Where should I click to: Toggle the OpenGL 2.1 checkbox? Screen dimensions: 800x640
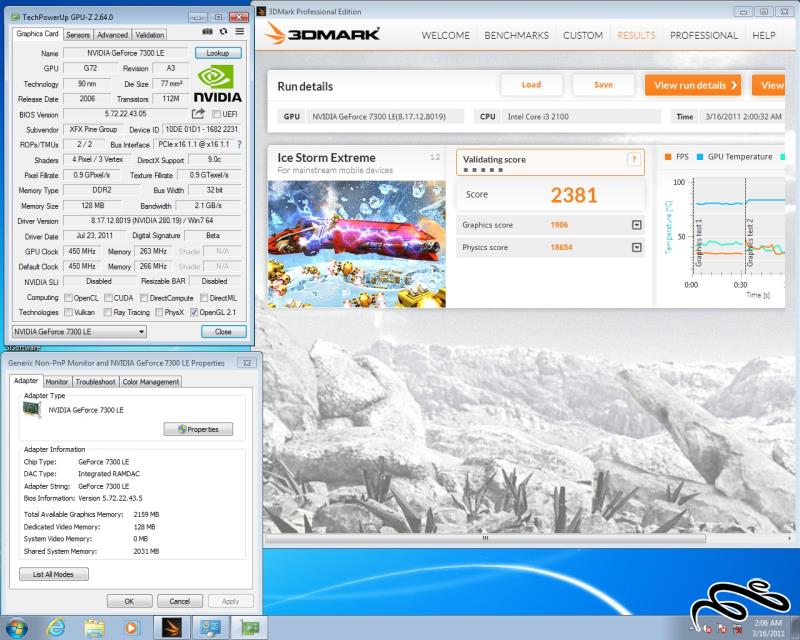[x=194, y=312]
